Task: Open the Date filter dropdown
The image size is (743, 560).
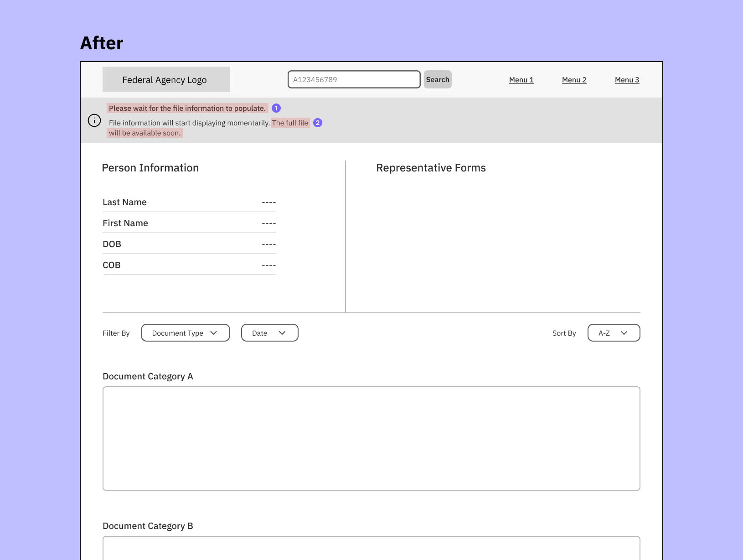Action: [269, 333]
